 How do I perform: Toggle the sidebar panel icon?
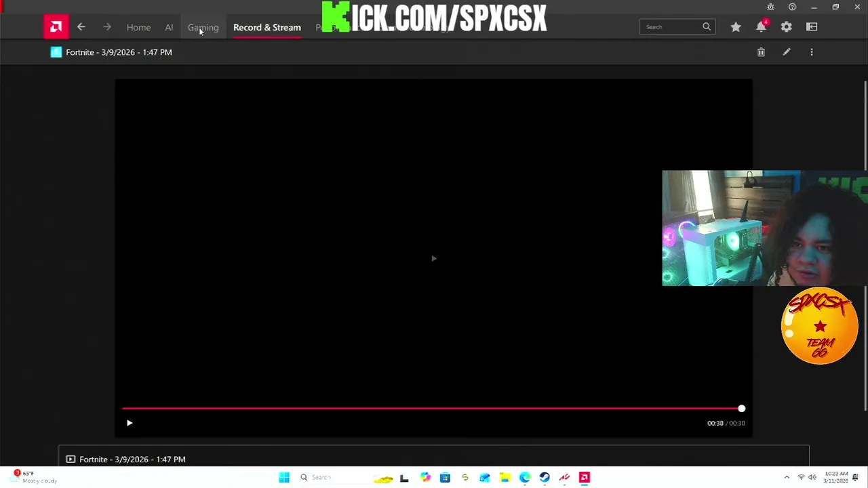coord(812,27)
